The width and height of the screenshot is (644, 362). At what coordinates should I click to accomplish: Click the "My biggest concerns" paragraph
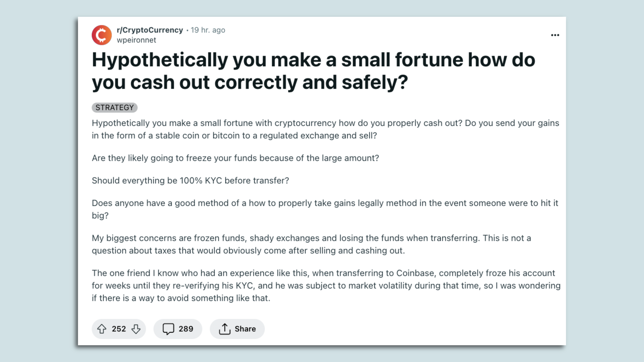(x=311, y=244)
